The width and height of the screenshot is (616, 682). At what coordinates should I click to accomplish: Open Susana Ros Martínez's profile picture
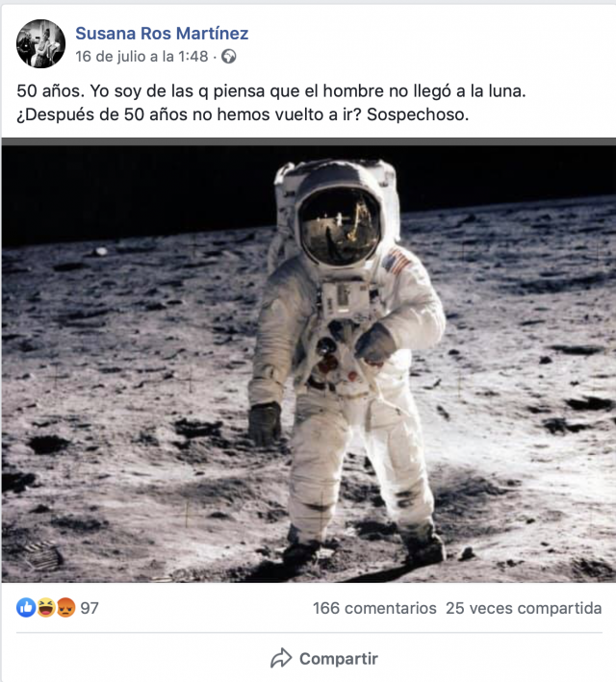click(41, 43)
